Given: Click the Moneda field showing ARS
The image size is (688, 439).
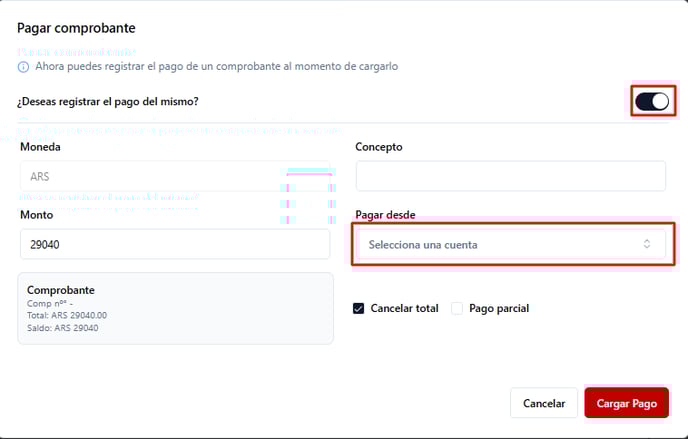Looking at the screenshot, I should (x=174, y=176).
